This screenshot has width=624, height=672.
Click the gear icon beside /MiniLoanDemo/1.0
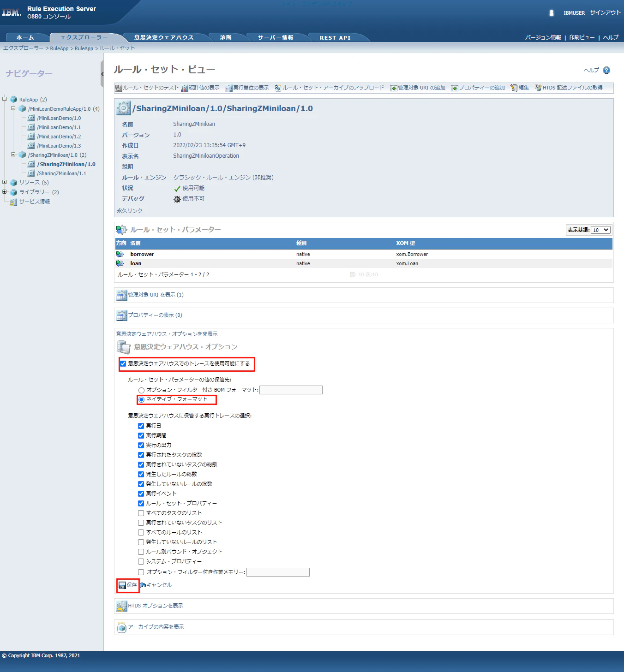[31, 118]
